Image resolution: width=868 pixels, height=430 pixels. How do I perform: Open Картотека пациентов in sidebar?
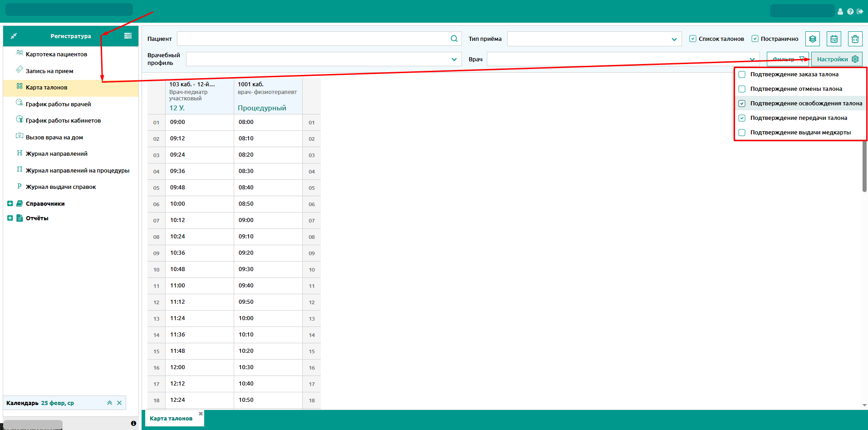pyautogui.click(x=56, y=54)
